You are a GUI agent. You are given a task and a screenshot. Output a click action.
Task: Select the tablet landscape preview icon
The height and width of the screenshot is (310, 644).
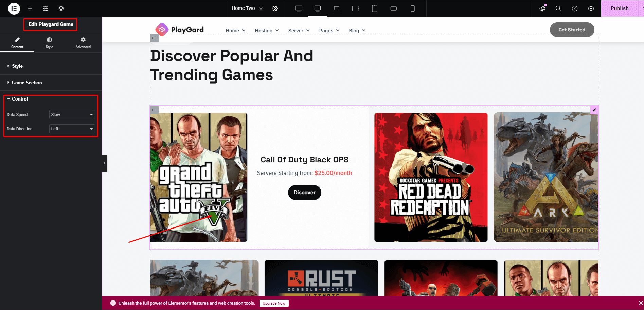pyautogui.click(x=356, y=8)
